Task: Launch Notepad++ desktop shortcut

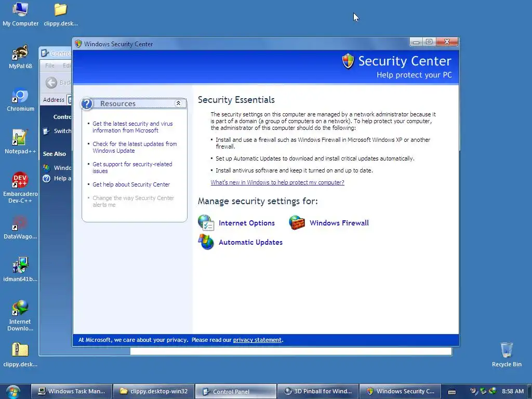Action: click(20, 142)
